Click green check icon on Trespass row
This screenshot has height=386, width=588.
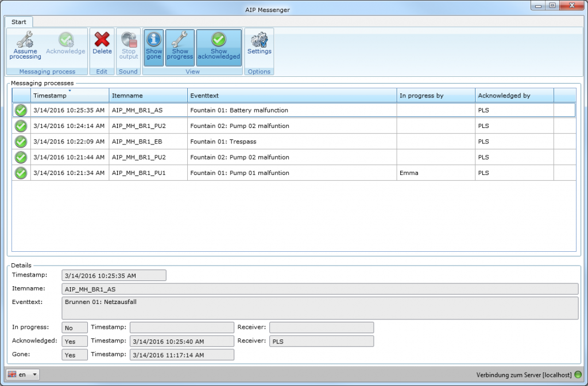(x=21, y=142)
